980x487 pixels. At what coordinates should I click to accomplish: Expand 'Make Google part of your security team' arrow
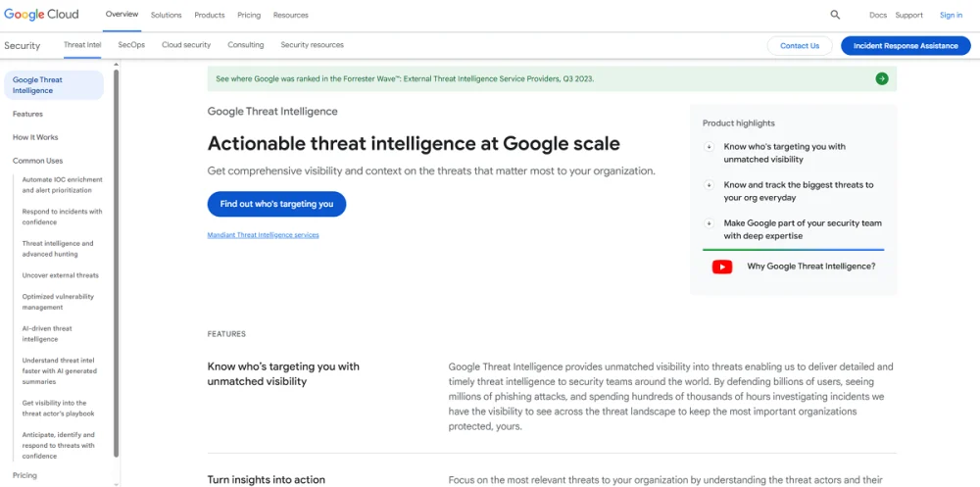click(709, 223)
